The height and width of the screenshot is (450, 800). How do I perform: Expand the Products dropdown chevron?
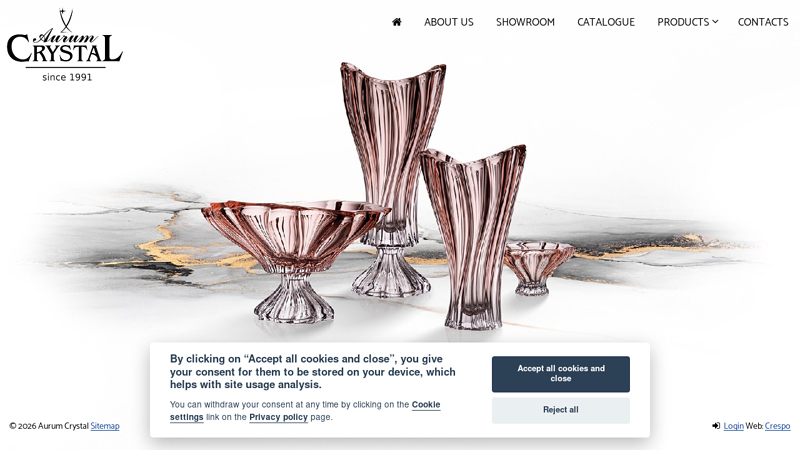point(715,22)
